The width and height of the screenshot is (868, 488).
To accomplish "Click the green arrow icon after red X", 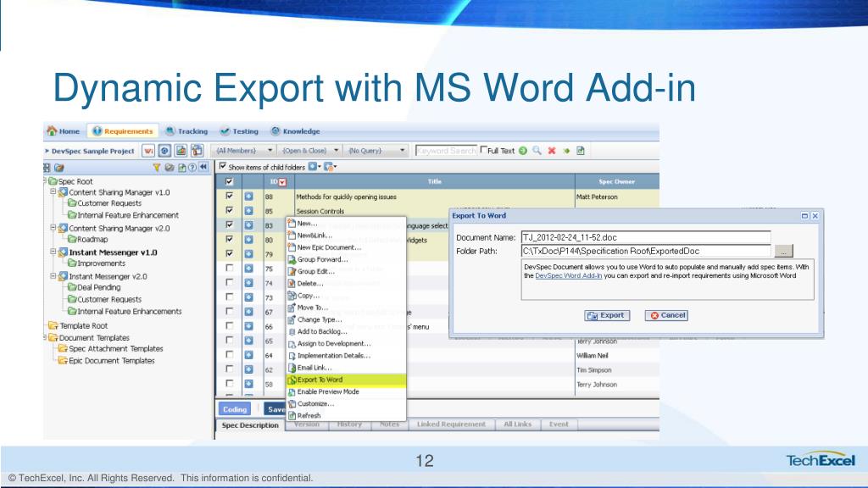I will coord(566,151).
